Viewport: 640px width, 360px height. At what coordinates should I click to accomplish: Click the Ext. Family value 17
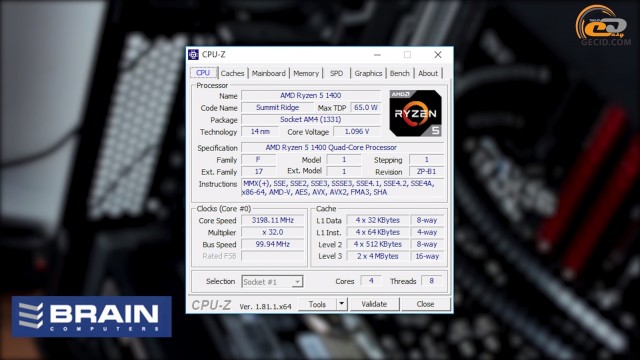259,171
